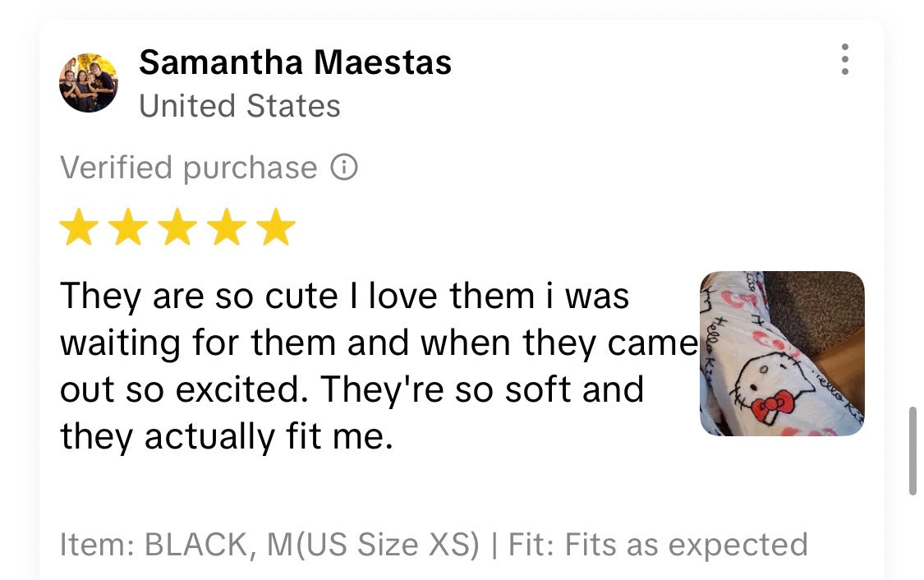Open the three-dot more options menu

click(x=844, y=60)
